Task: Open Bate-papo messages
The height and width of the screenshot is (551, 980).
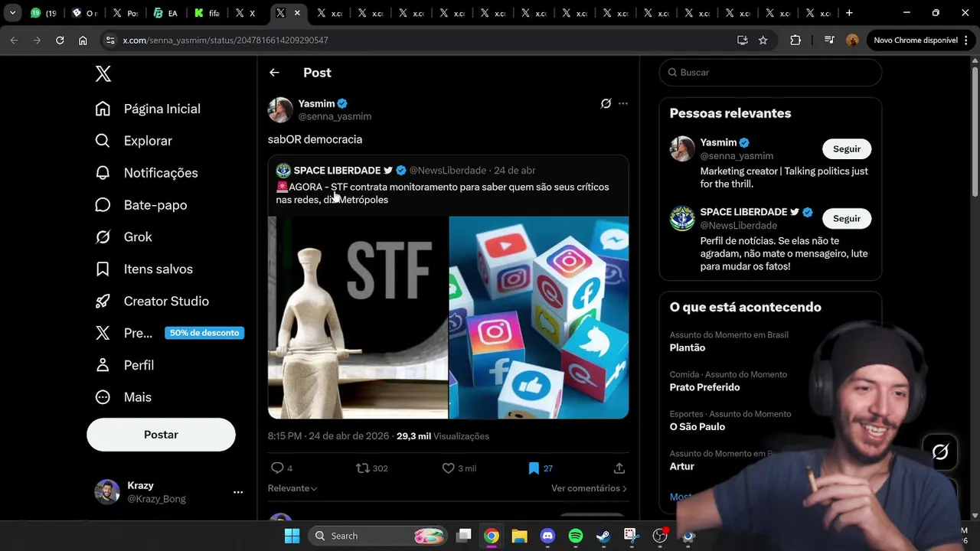Action: point(141,205)
